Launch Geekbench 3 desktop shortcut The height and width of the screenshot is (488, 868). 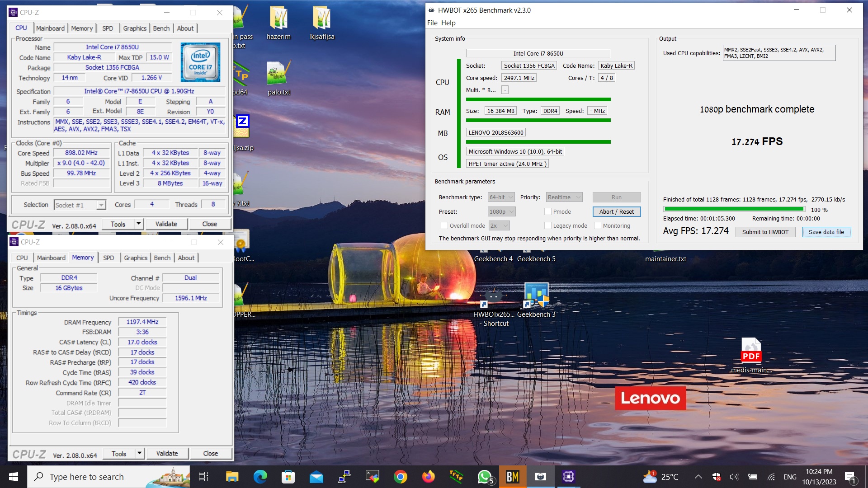coord(536,300)
